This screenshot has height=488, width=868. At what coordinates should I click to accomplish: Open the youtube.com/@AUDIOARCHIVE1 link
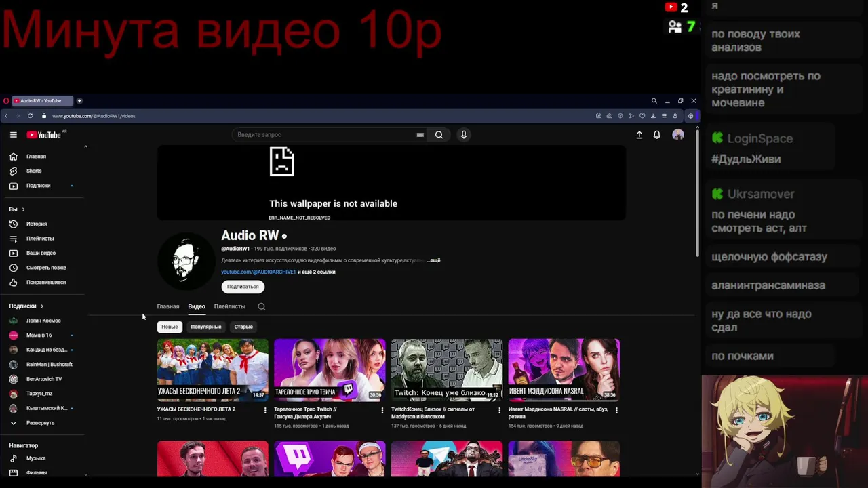258,272
